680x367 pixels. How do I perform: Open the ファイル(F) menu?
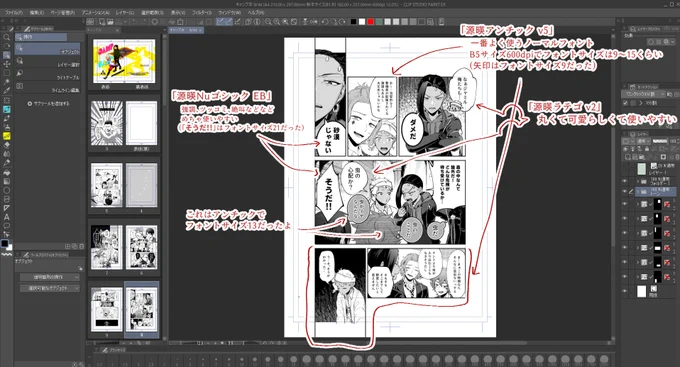(13, 13)
